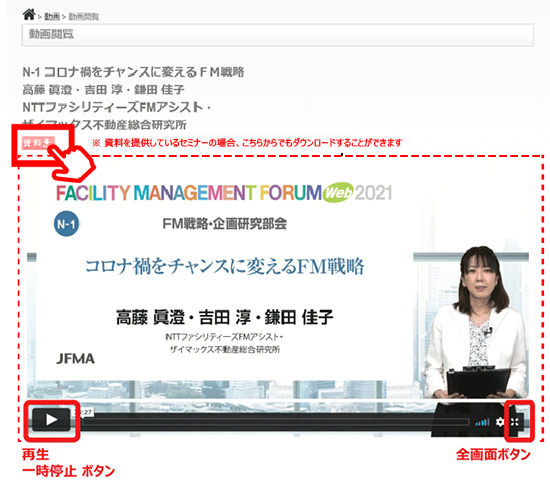Screen dimensions: 550x491
Task: Click the 動画閲覧 page title field
Action: point(277,35)
